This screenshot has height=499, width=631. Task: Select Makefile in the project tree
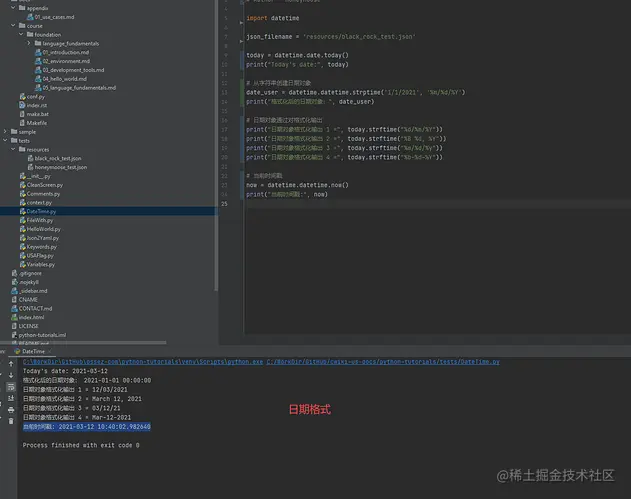[37, 123]
